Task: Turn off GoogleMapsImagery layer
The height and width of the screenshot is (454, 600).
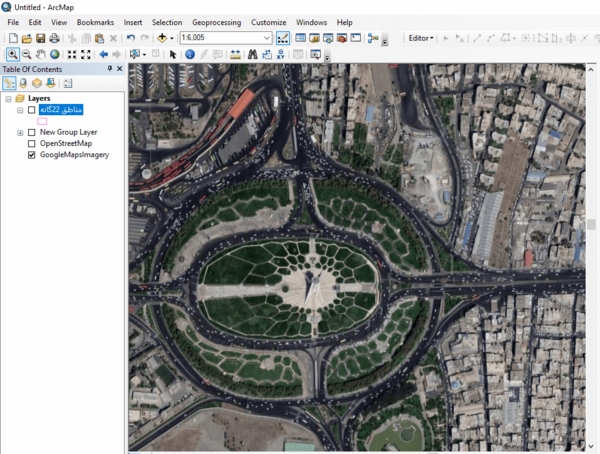Action: (x=32, y=155)
